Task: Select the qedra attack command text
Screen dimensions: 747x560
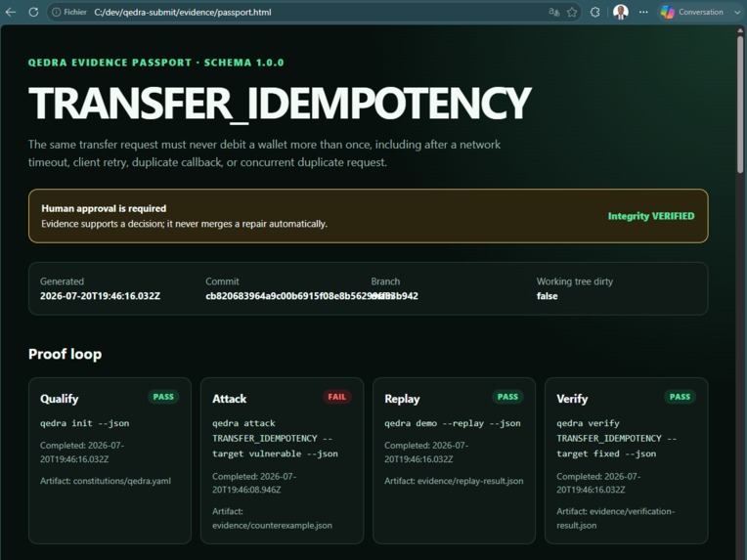Action: pyautogui.click(x=275, y=438)
